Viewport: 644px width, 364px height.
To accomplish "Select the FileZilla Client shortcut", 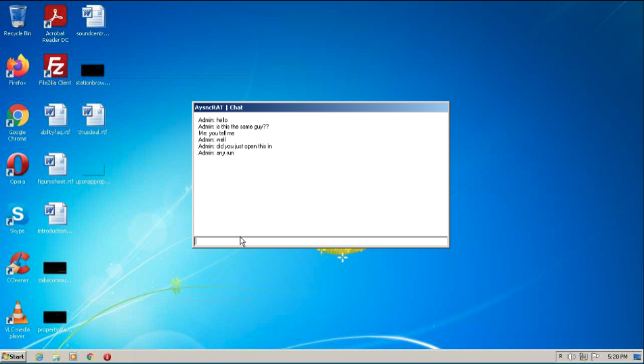I will point(55,70).
